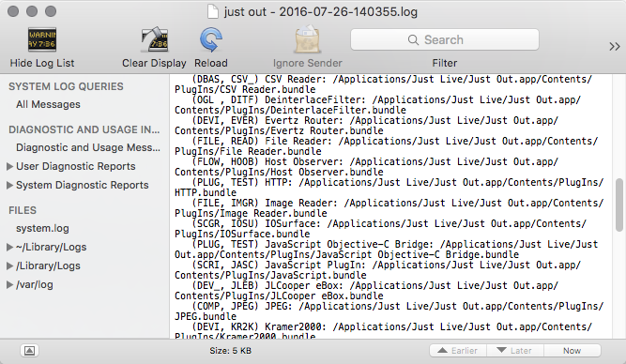This screenshot has width=626, height=364.
Task: Open system.log from the FILES list
Action: (x=42, y=228)
